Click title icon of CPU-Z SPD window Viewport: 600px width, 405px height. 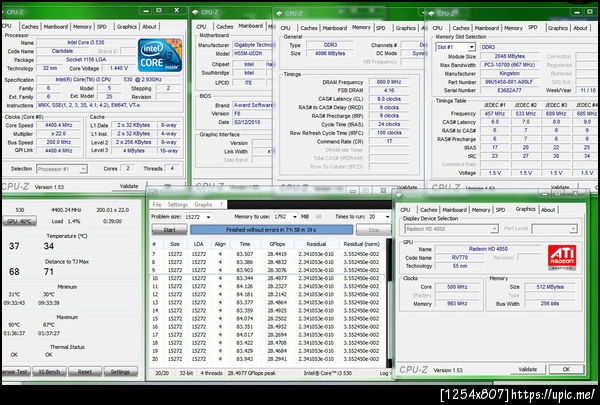point(431,13)
